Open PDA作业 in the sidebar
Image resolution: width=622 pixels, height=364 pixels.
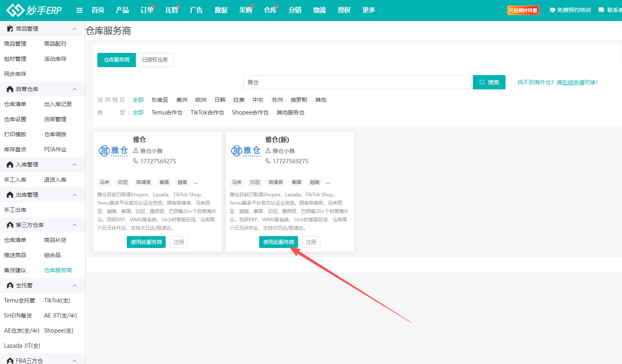click(55, 149)
